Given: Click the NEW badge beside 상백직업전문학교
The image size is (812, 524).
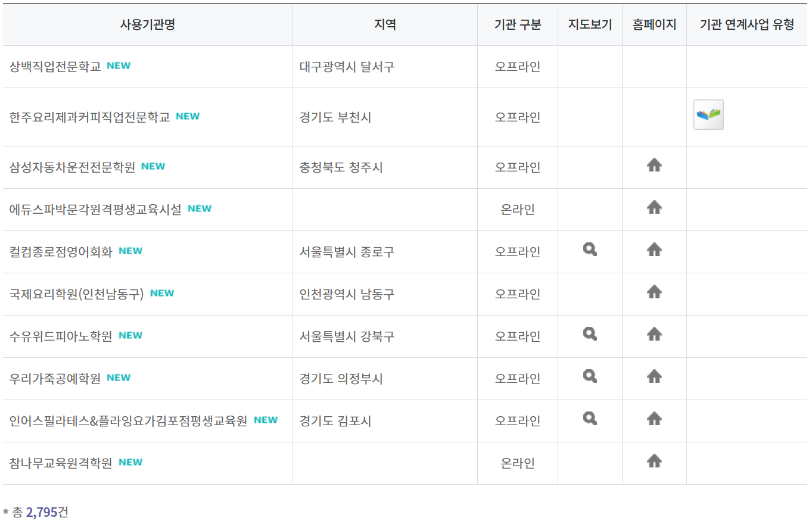Looking at the screenshot, I should tap(119, 65).
